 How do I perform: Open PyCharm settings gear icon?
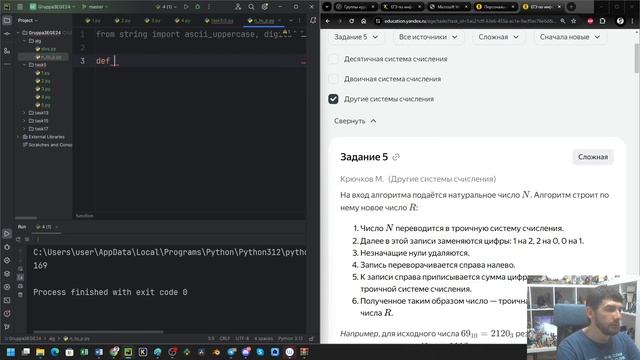click(265, 7)
